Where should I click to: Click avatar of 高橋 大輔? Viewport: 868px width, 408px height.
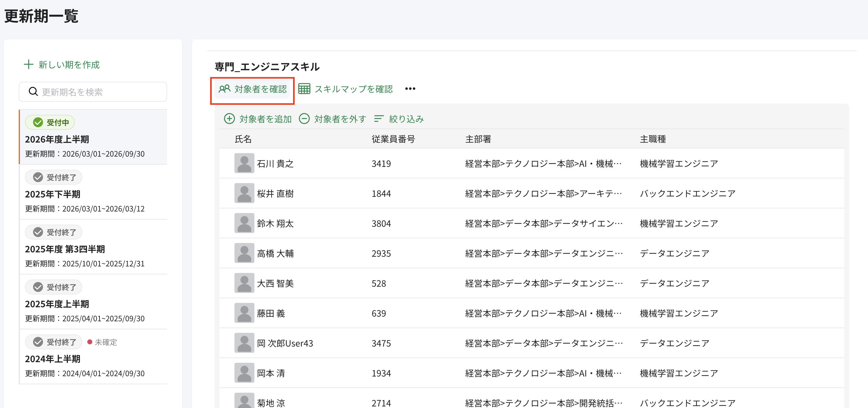click(x=244, y=253)
